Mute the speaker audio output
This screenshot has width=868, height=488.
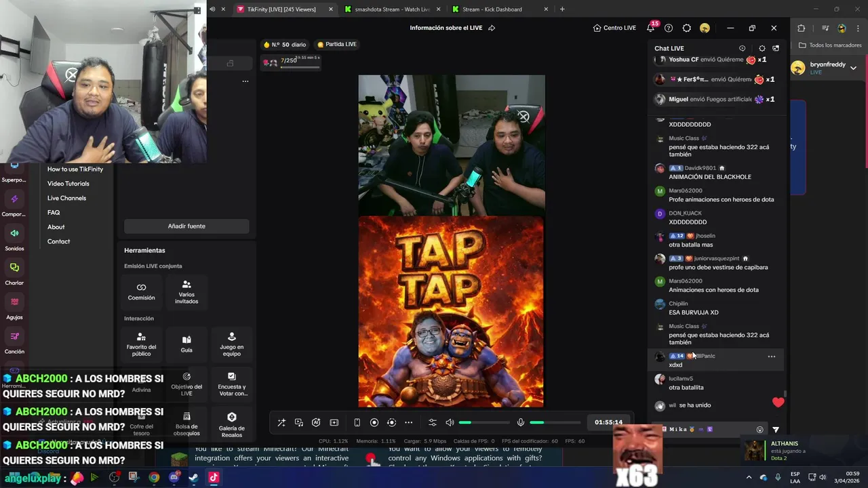click(x=450, y=422)
